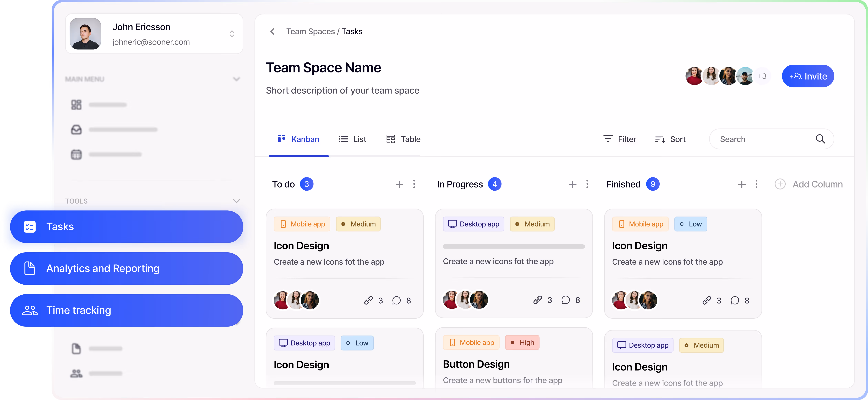
Task: Click the Medium tag on To do card
Action: 358,224
